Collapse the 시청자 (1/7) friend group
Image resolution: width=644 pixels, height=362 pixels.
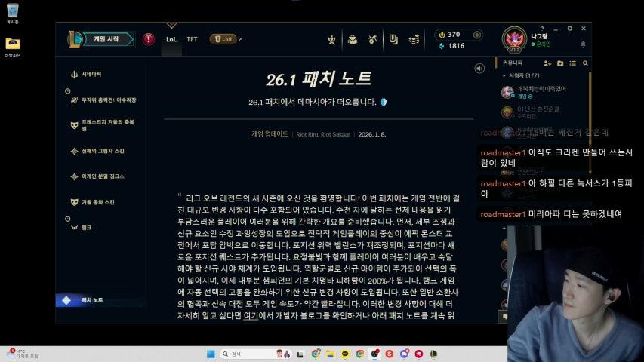(521, 75)
